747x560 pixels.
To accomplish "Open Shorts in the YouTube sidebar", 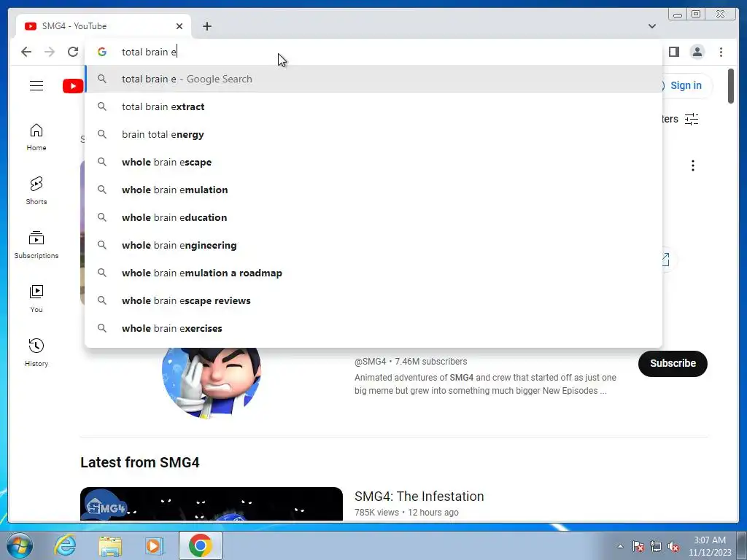I will pos(36,191).
